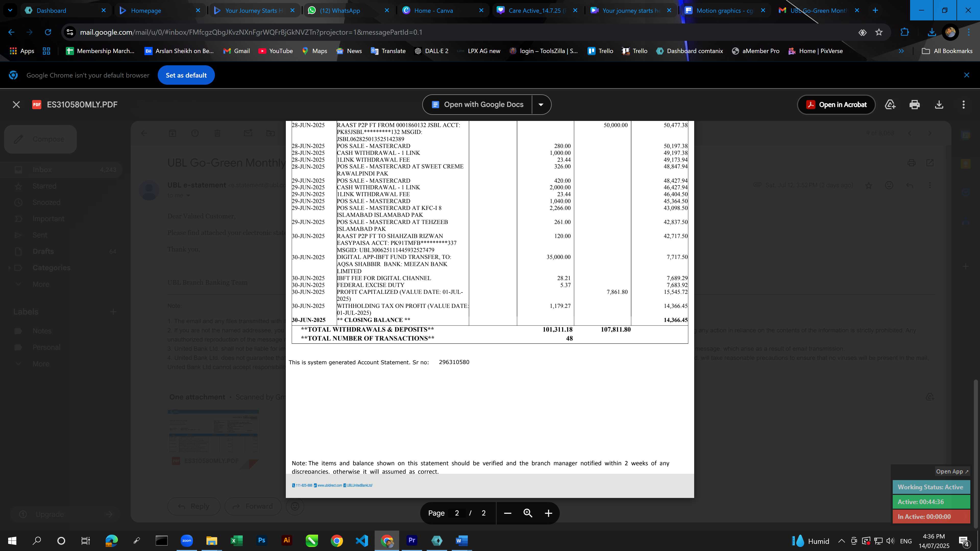
Task: Download the PDF from preview toolbar
Action: tap(939, 105)
